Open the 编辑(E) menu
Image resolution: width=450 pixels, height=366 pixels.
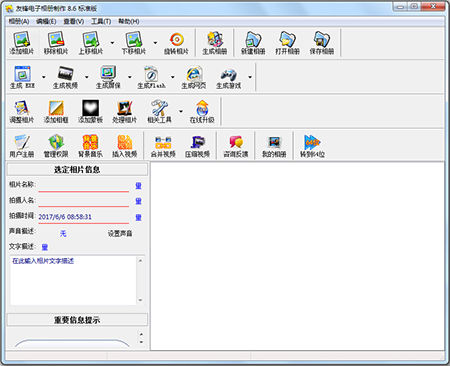[x=46, y=21]
